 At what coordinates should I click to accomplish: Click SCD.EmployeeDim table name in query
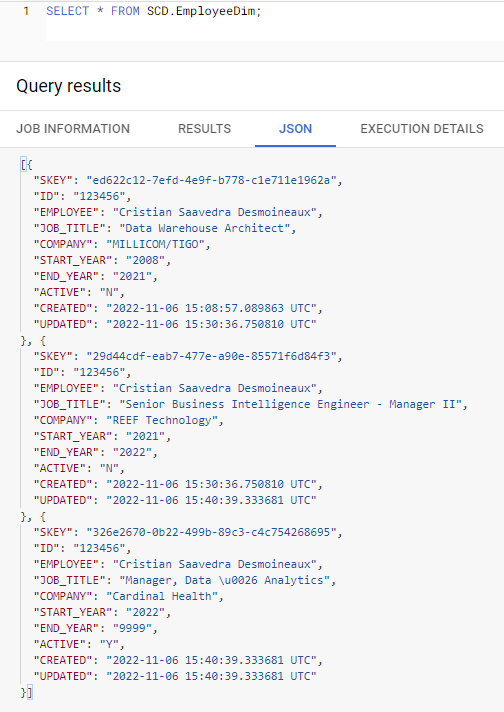[x=201, y=11]
